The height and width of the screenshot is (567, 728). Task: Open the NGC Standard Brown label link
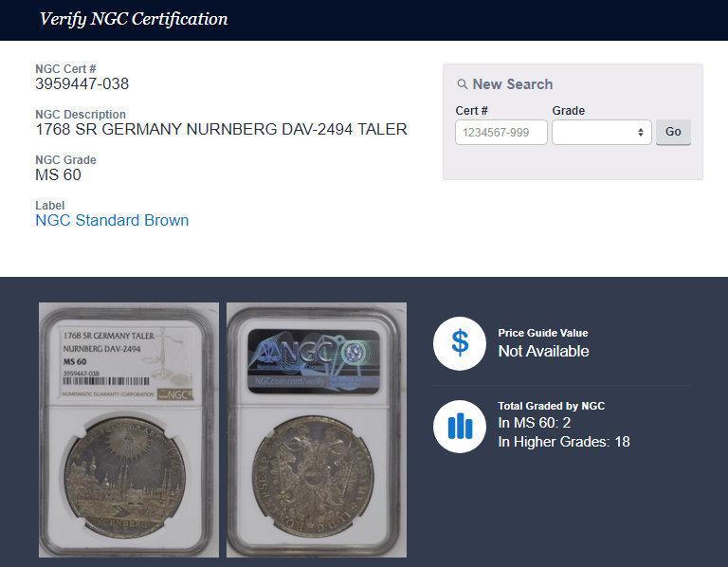point(112,220)
